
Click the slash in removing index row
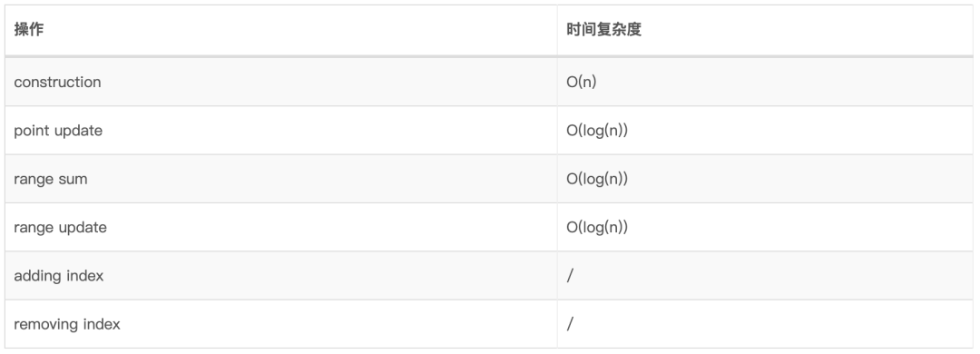(570, 324)
